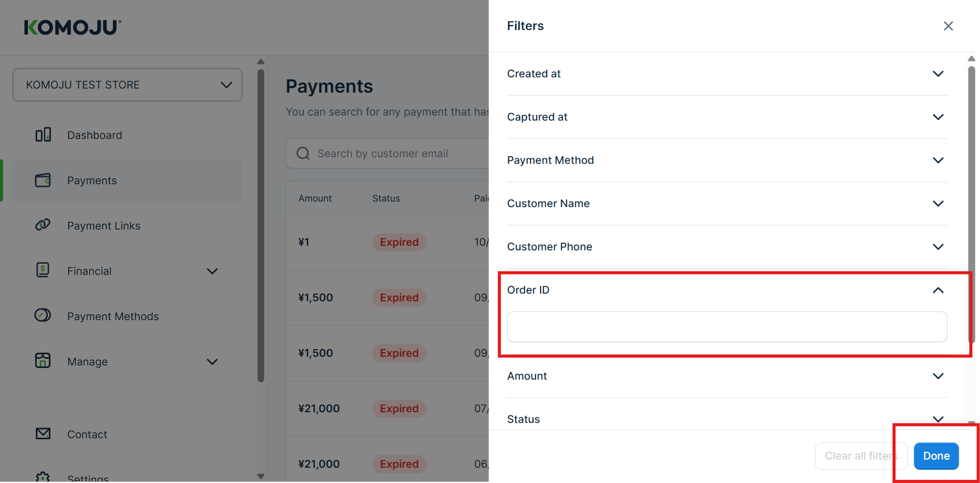The image size is (980, 483).
Task: Click Clear all filters button
Action: tap(860, 456)
